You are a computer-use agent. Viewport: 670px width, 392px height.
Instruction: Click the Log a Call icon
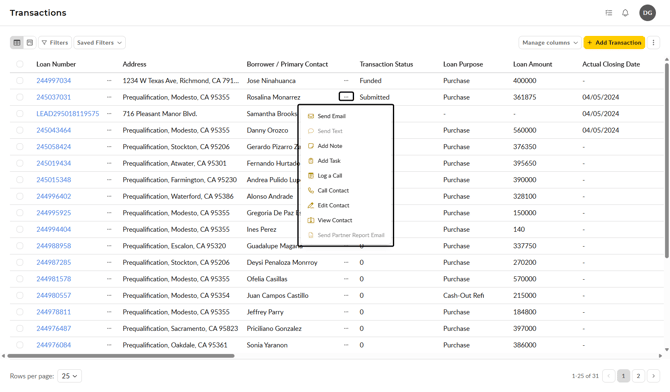point(311,176)
